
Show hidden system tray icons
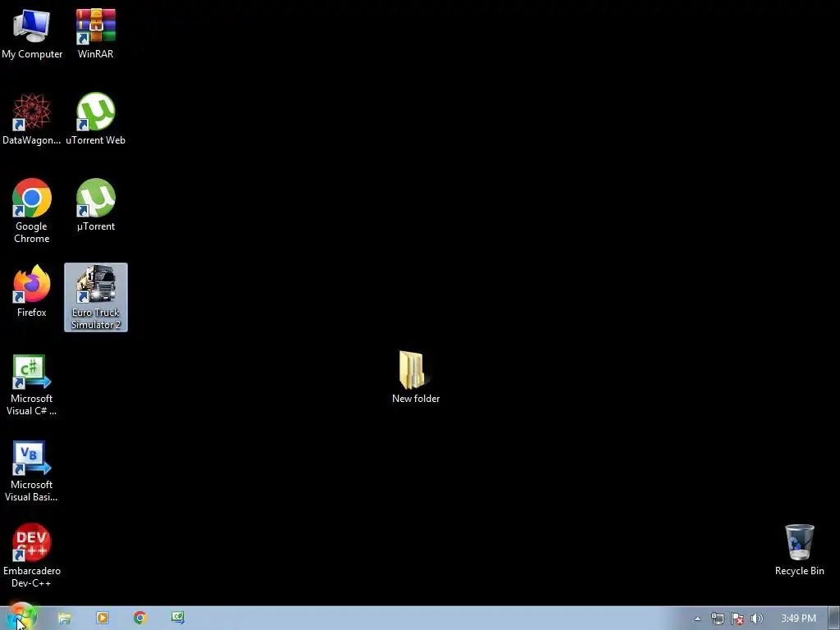point(697,619)
